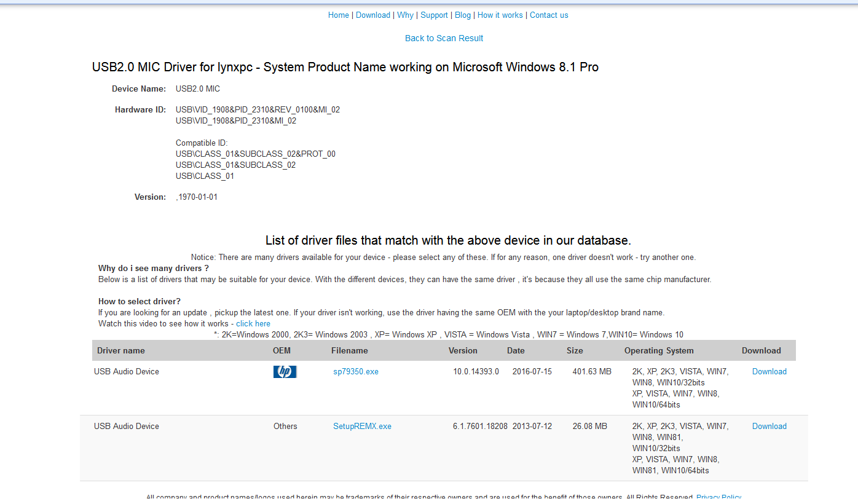Image resolution: width=858 pixels, height=504 pixels.
Task: Visit the Blog link
Action: [463, 15]
